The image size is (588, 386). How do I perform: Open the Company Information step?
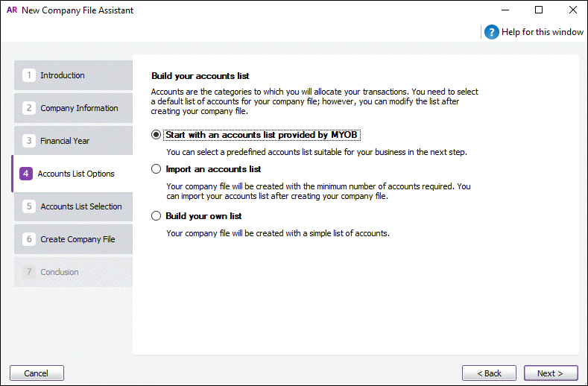tap(79, 108)
